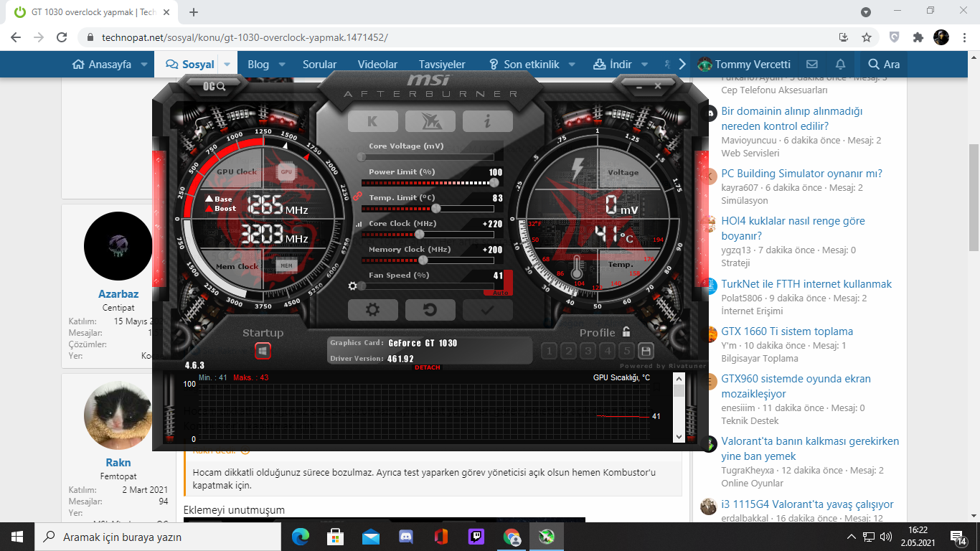Click the MEM chip icon on the clock gauge
This screenshot has width=980, height=551.
click(286, 265)
